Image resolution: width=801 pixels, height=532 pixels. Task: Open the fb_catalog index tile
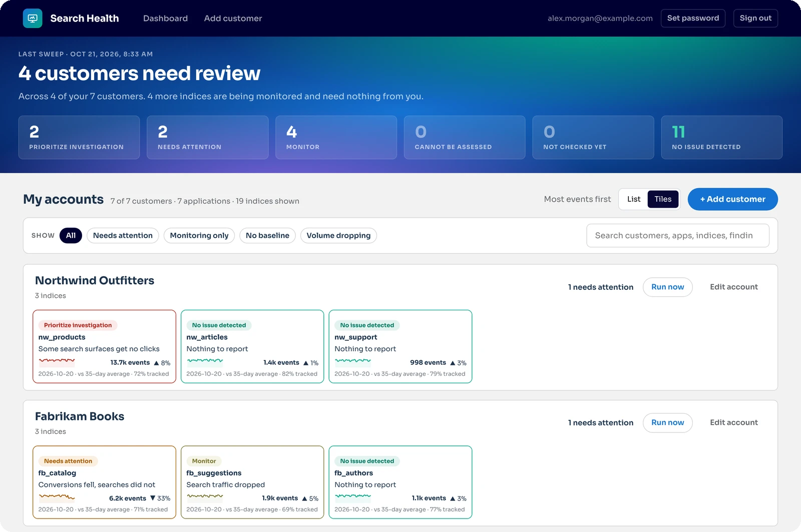(x=104, y=482)
